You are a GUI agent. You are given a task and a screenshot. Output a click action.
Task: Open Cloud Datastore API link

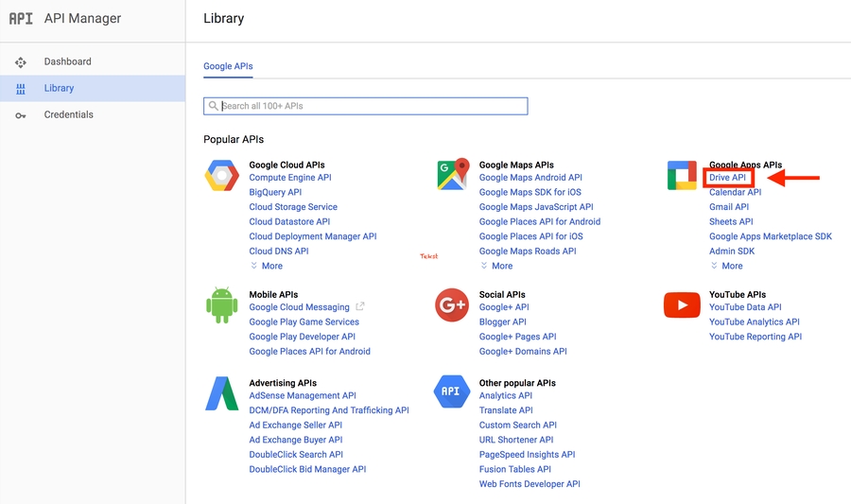[x=289, y=221]
